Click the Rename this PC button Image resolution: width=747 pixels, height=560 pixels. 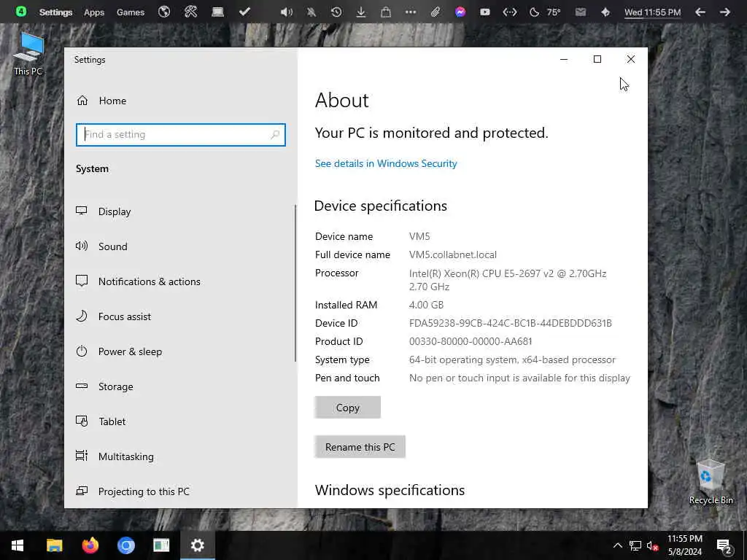[x=360, y=447]
